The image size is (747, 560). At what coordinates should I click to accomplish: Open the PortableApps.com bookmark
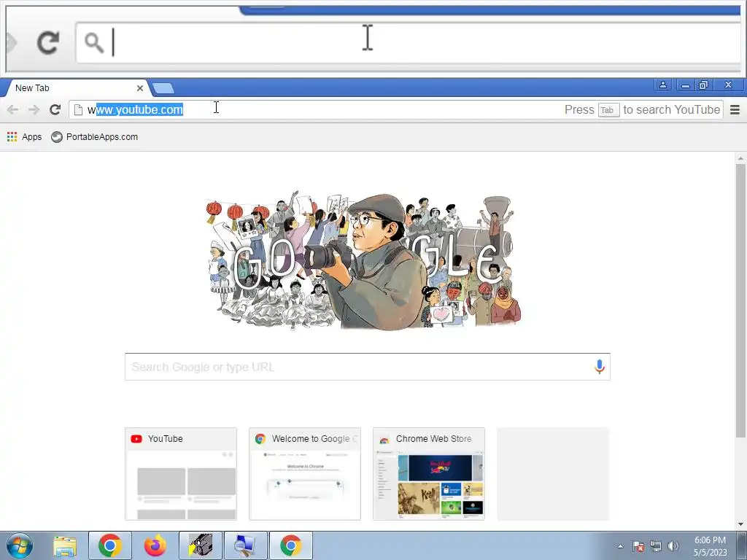(x=95, y=137)
